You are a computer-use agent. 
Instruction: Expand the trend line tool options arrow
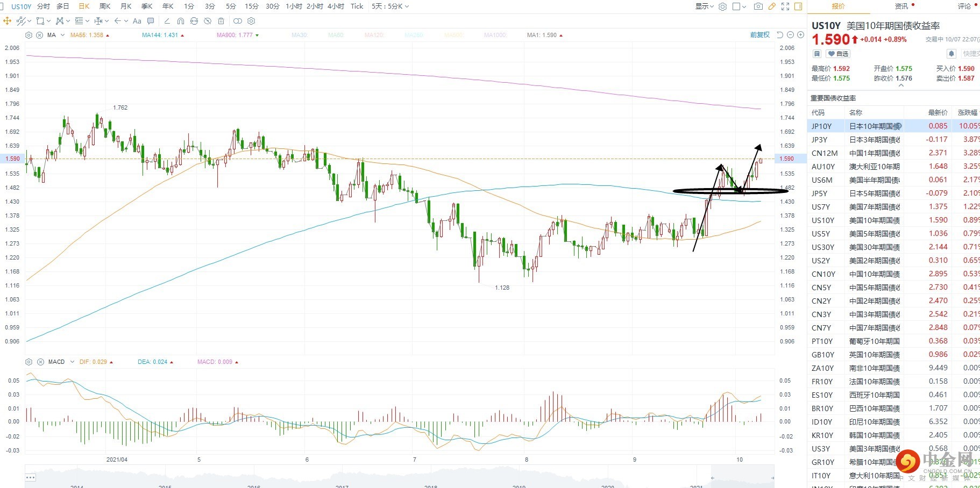[29, 21]
